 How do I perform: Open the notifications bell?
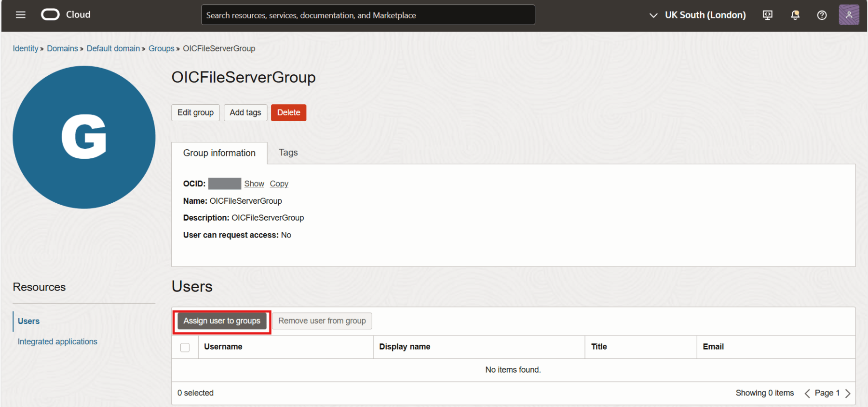(x=795, y=15)
